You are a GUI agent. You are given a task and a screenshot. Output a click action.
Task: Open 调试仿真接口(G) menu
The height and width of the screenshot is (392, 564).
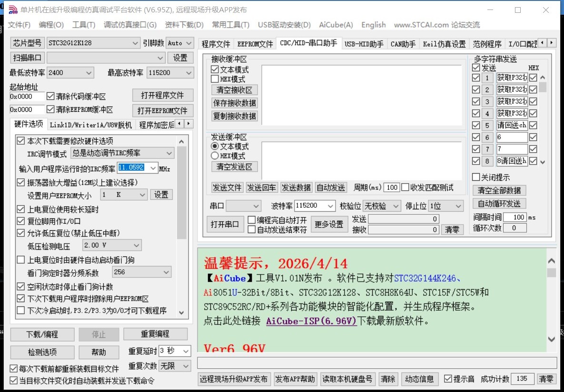130,25
